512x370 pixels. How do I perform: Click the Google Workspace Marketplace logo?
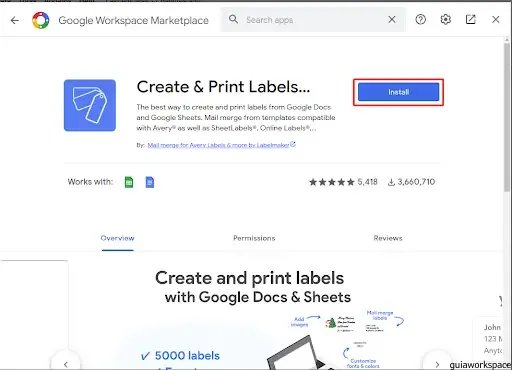[x=41, y=20]
